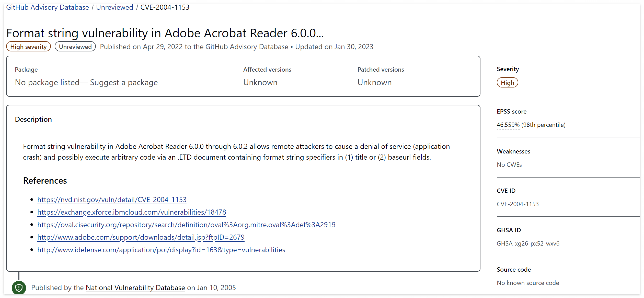Click the green shield publisher icon

click(19, 288)
